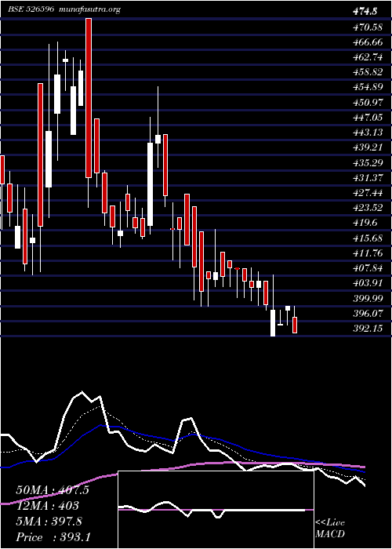Click the 462.74 price axis label
392x549 pixels.
click(368, 57)
